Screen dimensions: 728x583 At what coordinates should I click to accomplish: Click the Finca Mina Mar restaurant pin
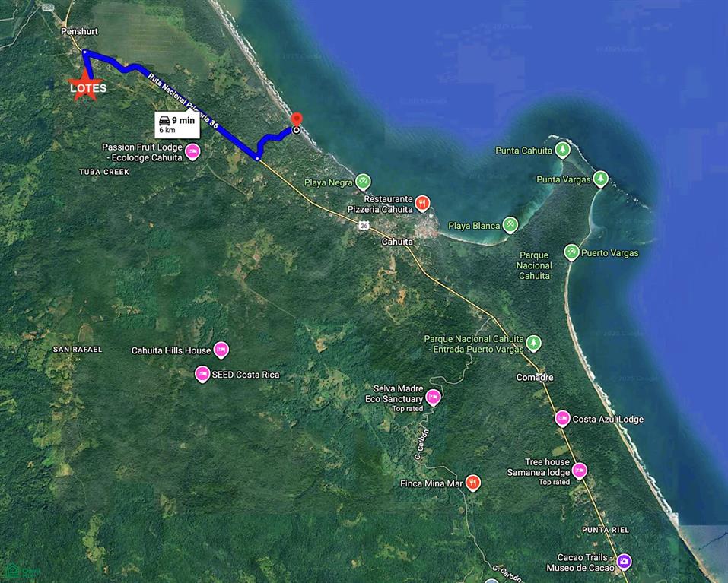(x=472, y=483)
